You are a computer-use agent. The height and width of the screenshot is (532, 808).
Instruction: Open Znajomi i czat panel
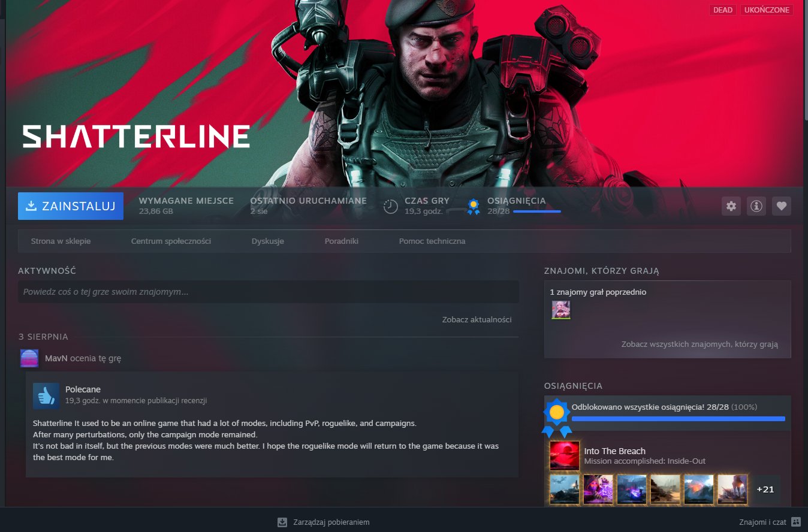pyautogui.click(x=763, y=522)
